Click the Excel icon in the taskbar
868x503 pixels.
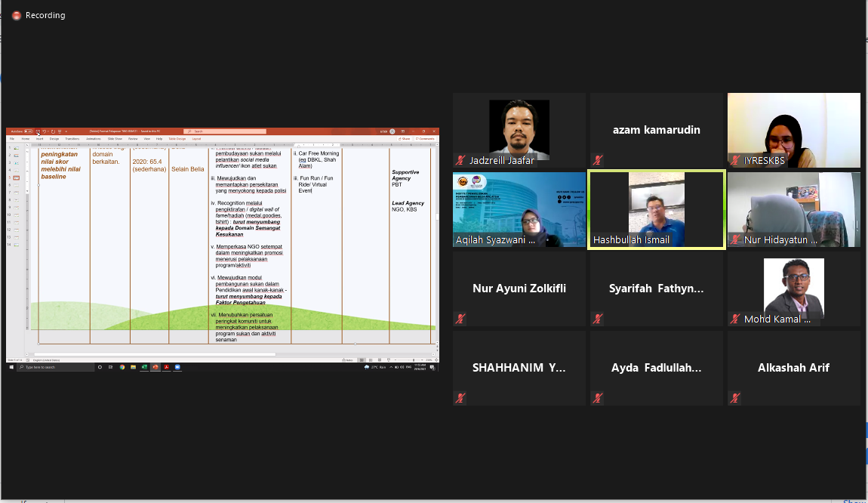coord(144,367)
